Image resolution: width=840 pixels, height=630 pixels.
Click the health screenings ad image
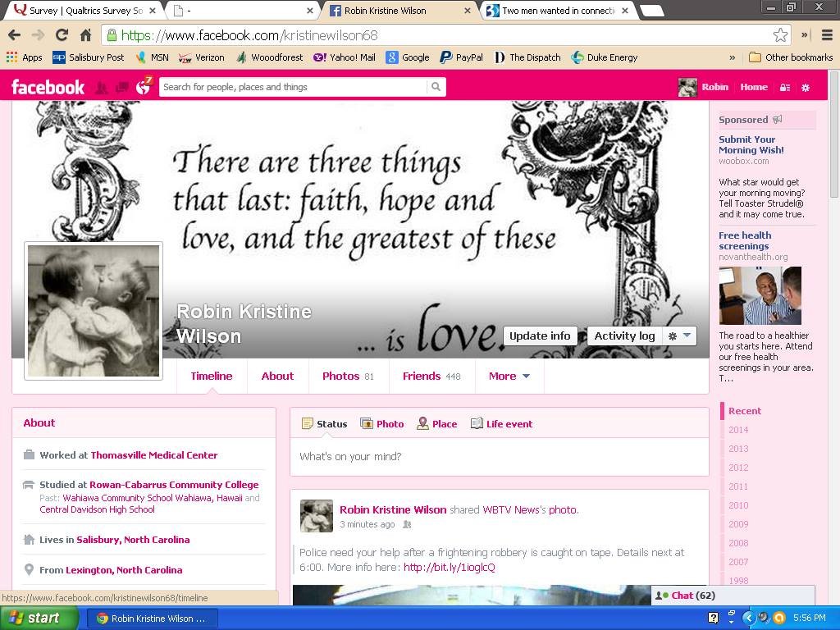click(x=760, y=295)
